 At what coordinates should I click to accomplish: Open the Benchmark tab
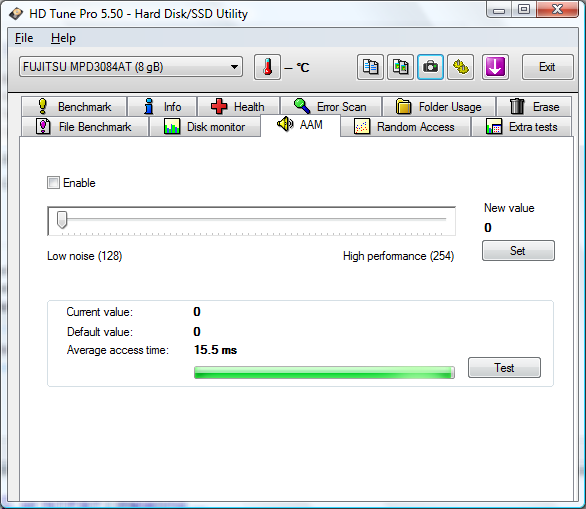point(74,107)
